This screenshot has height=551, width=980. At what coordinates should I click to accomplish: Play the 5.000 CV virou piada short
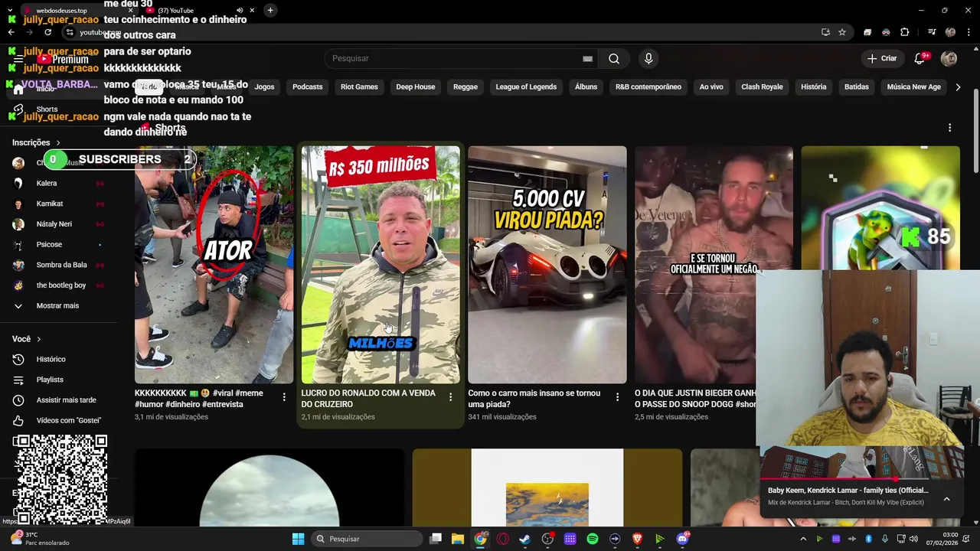tap(547, 265)
